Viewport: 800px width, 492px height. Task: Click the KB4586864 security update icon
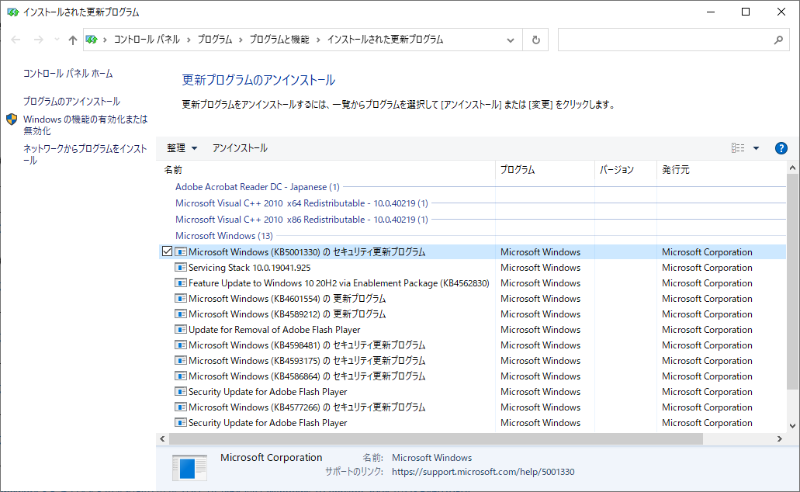pos(181,376)
